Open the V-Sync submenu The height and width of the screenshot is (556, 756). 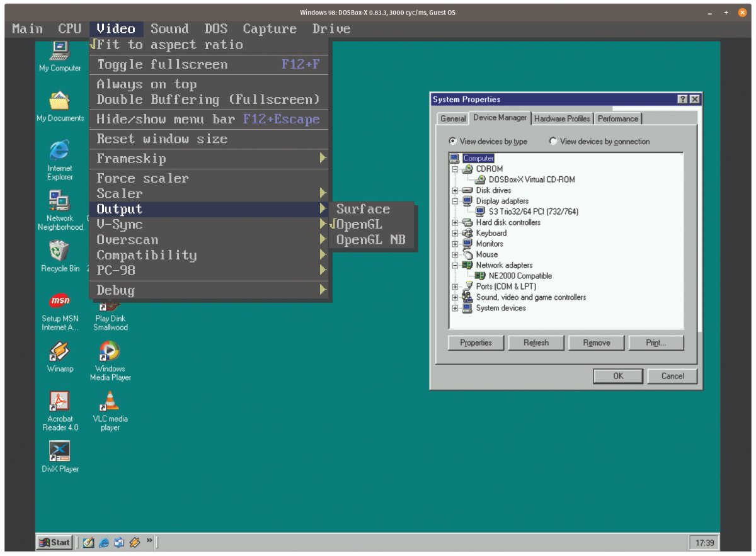(209, 224)
